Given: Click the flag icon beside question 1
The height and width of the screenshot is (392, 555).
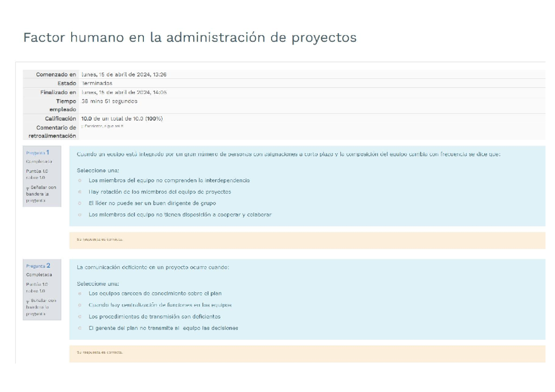Looking at the screenshot, I should [x=29, y=188].
